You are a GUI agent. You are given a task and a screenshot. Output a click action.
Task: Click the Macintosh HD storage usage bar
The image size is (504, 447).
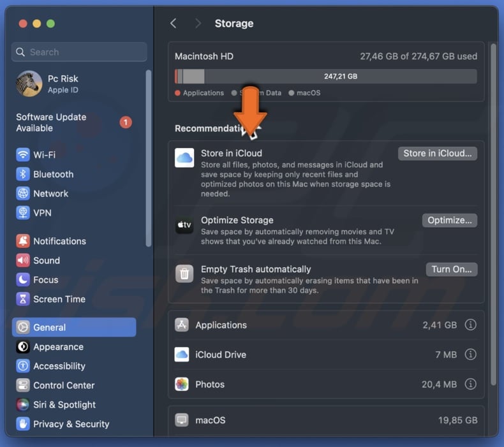click(325, 77)
